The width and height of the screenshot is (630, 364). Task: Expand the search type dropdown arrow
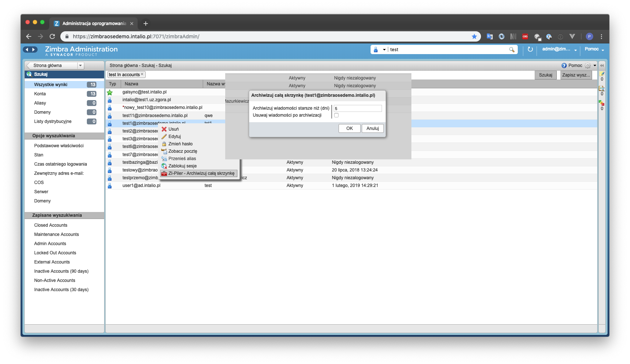(384, 50)
